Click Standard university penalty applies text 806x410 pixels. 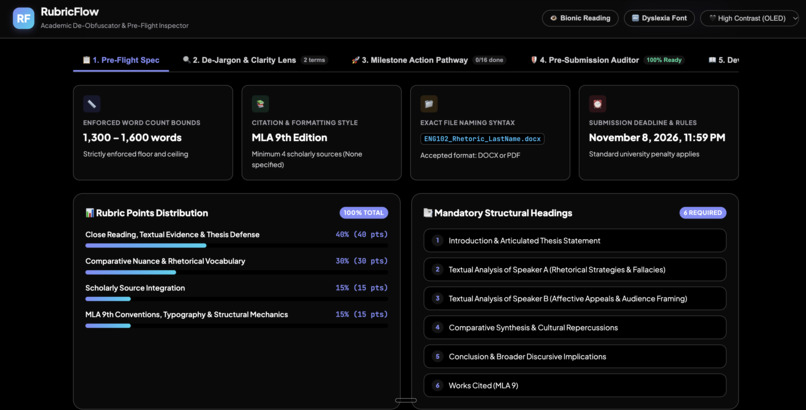point(644,154)
